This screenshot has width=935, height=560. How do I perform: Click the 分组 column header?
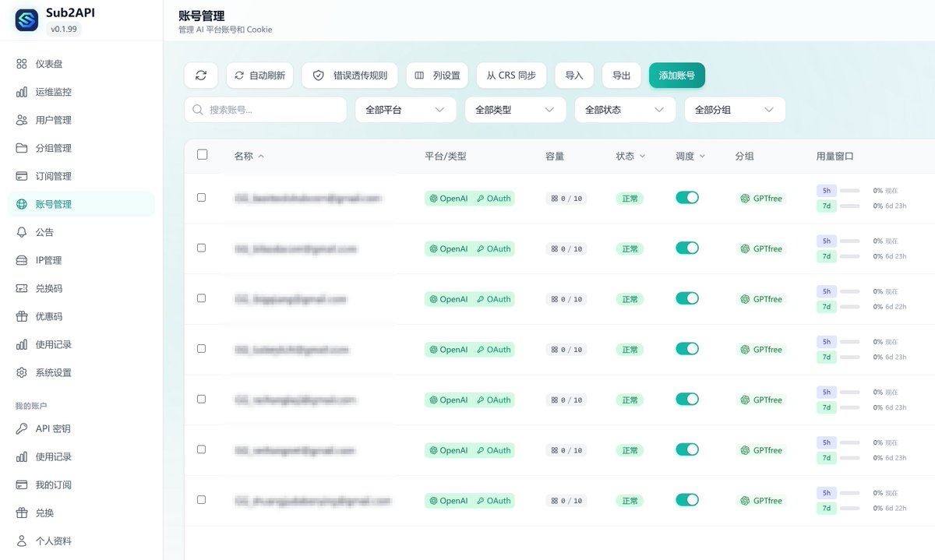tap(744, 156)
